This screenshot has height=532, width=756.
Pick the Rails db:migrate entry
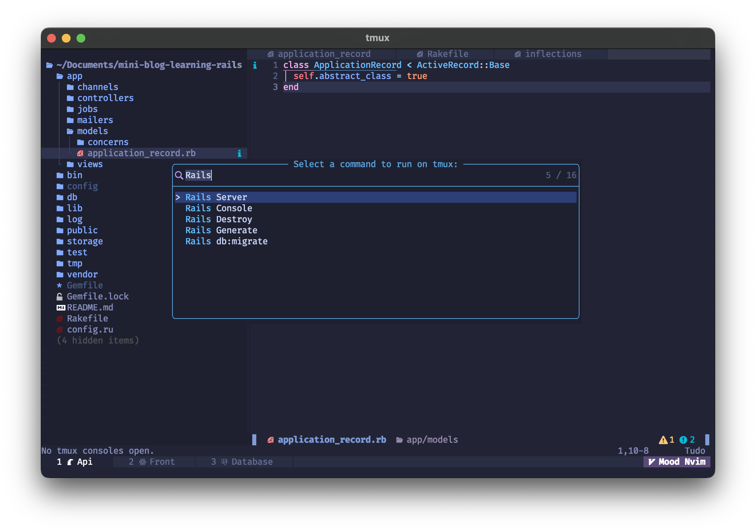(x=226, y=241)
